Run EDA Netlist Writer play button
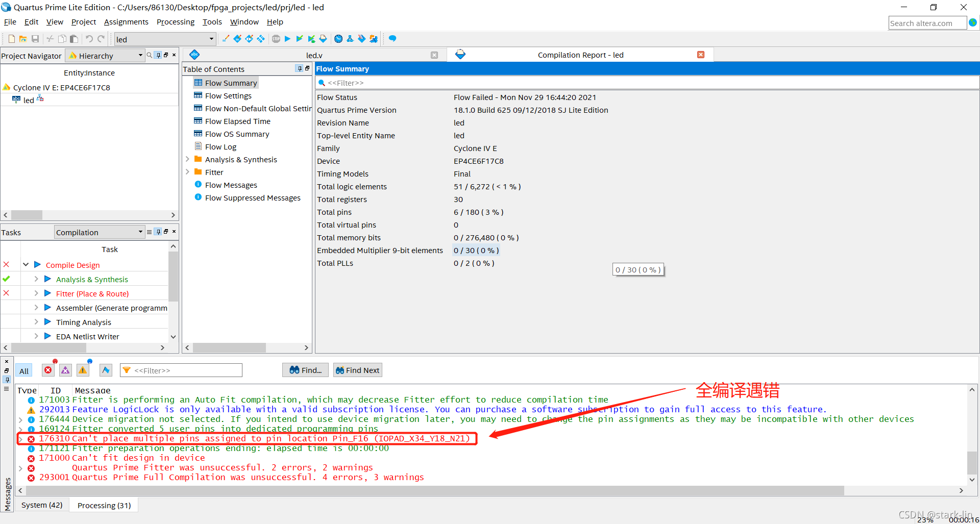 [47, 336]
